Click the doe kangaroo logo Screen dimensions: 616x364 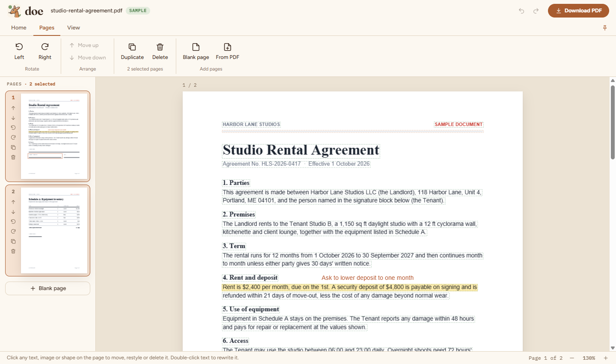15,11
